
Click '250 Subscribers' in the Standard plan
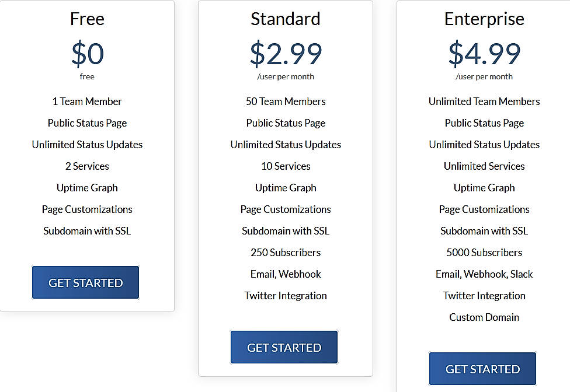tap(286, 252)
